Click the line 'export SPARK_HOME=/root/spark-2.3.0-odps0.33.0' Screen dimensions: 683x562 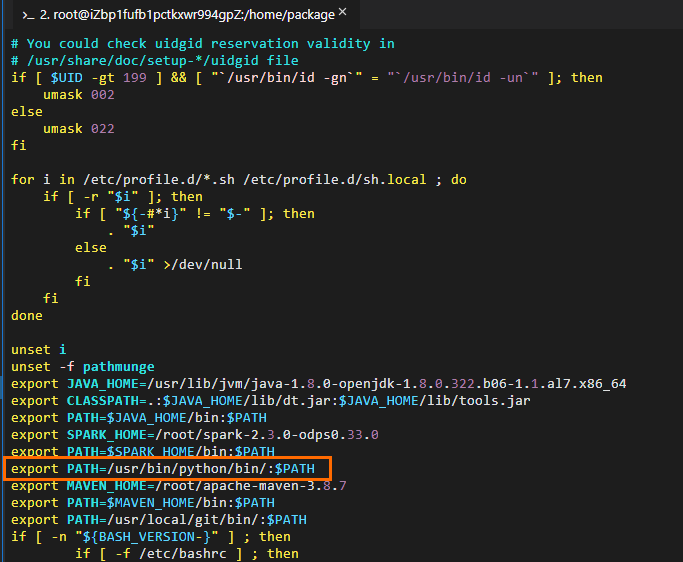click(195, 435)
